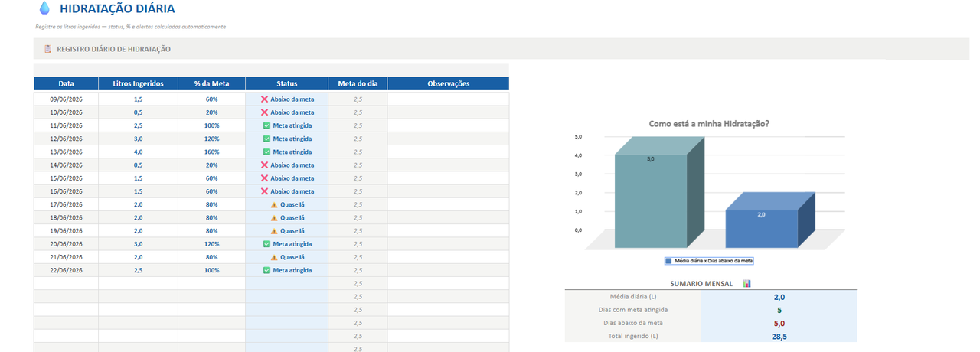Select the date cell 09/06/2026

pos(66,99)
